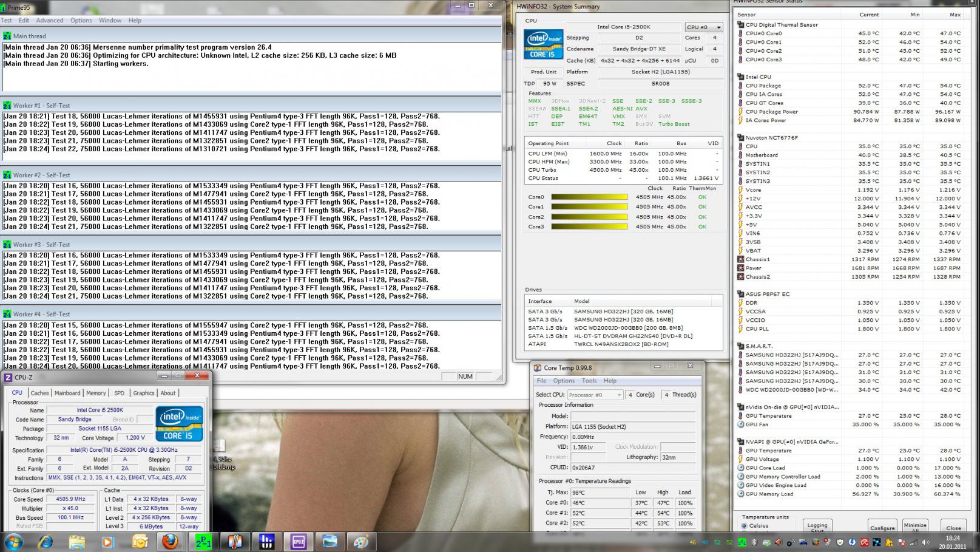This screenshot has height=552, width=980.
Task: Switch to the About tab in CPU-Z
Action: pos(168,393)
